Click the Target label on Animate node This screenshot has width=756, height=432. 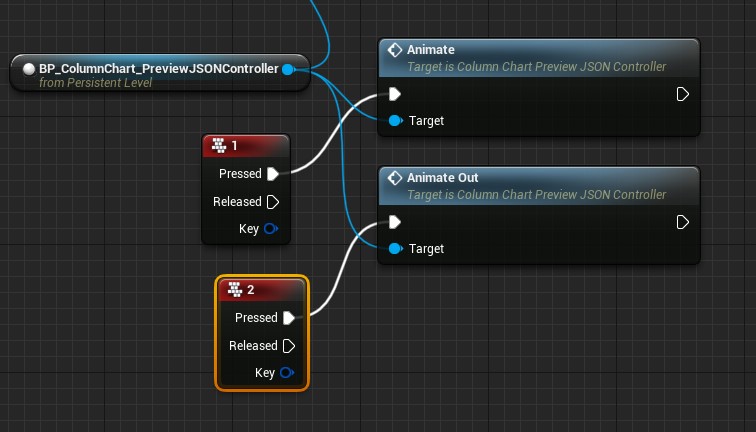click(x=426, y=121)
